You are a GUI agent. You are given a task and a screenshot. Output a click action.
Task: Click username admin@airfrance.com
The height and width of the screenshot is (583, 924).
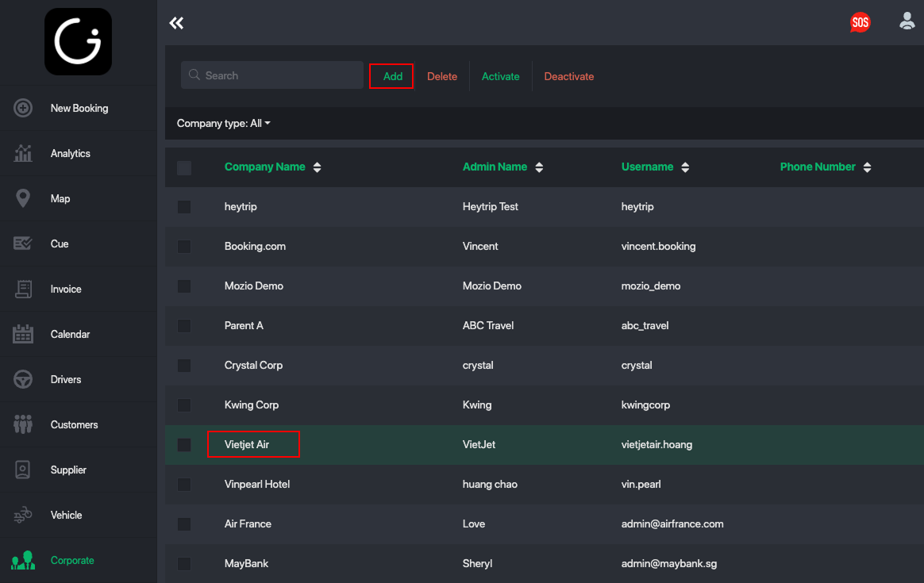pyautogui.click(x=672, y=524)
